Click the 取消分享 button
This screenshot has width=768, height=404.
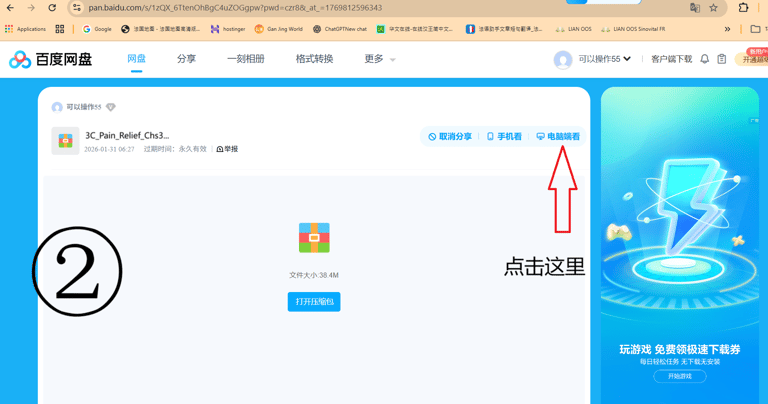450,137
